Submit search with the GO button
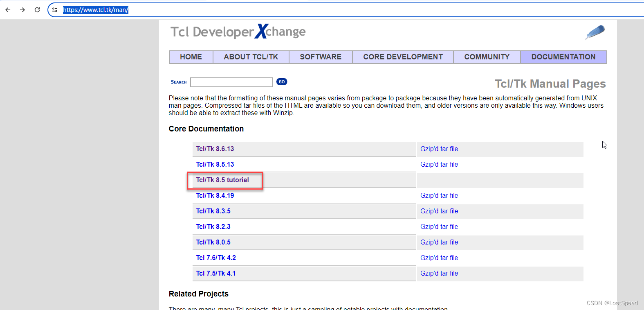 (x=282, y=81)
